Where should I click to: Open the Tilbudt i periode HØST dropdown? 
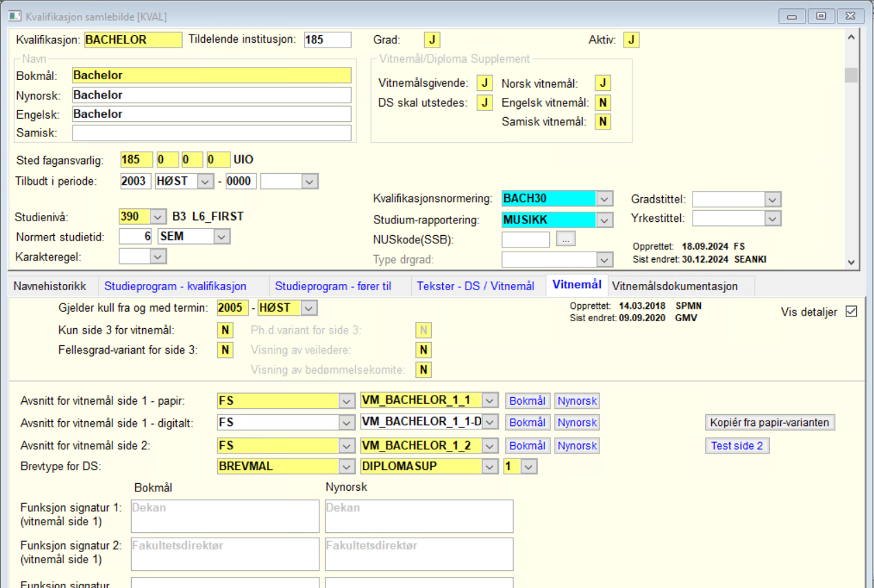point(205,181)
